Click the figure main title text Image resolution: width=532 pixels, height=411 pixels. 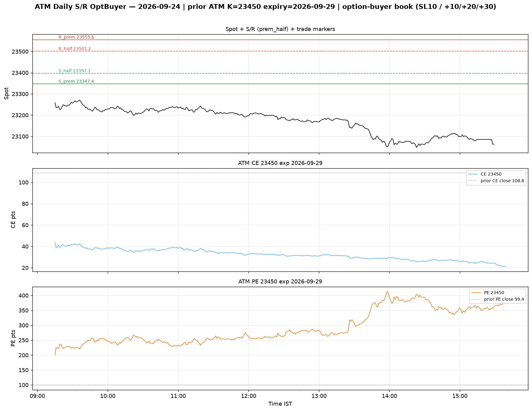pyautogui.click(x=265, y=7)
